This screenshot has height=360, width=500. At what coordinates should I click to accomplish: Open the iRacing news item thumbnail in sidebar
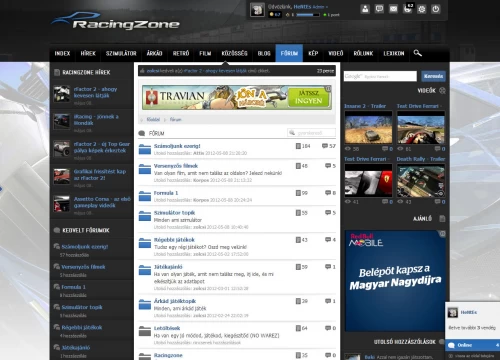[62, 121]
